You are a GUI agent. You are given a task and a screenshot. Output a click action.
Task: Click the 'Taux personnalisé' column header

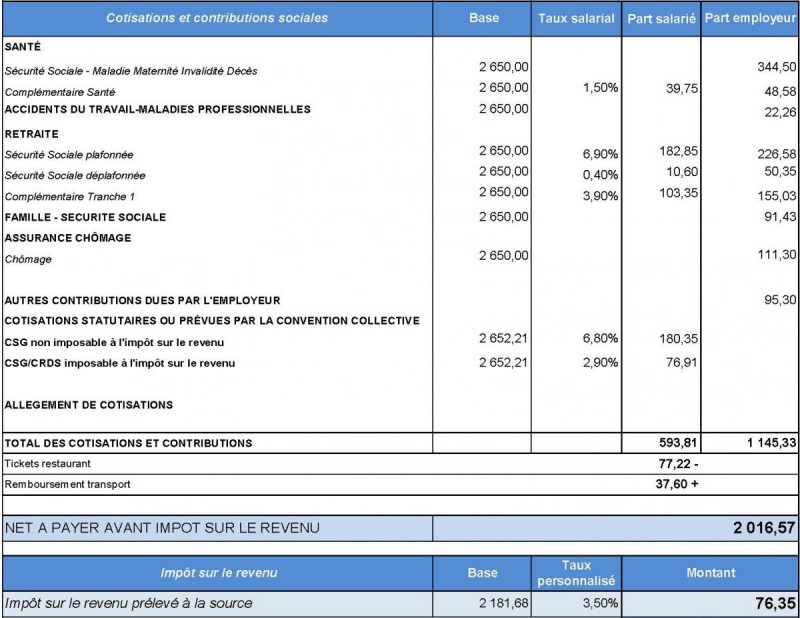point(577,574)
